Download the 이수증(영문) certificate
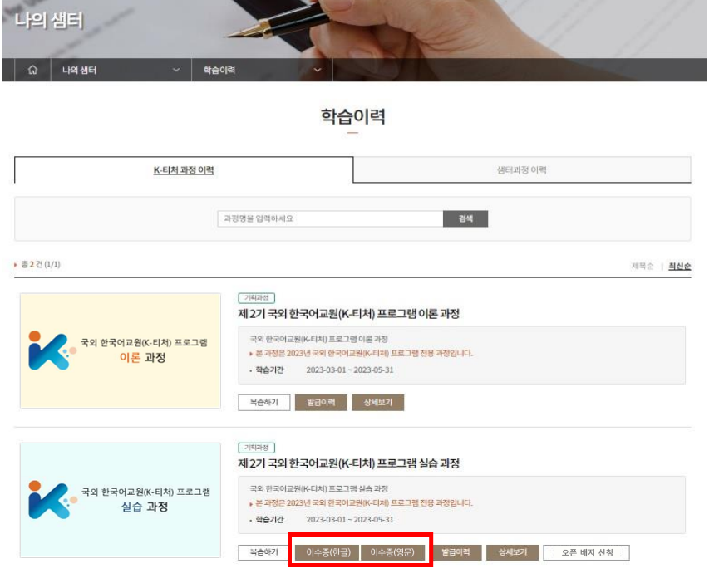 pos(392,552)
